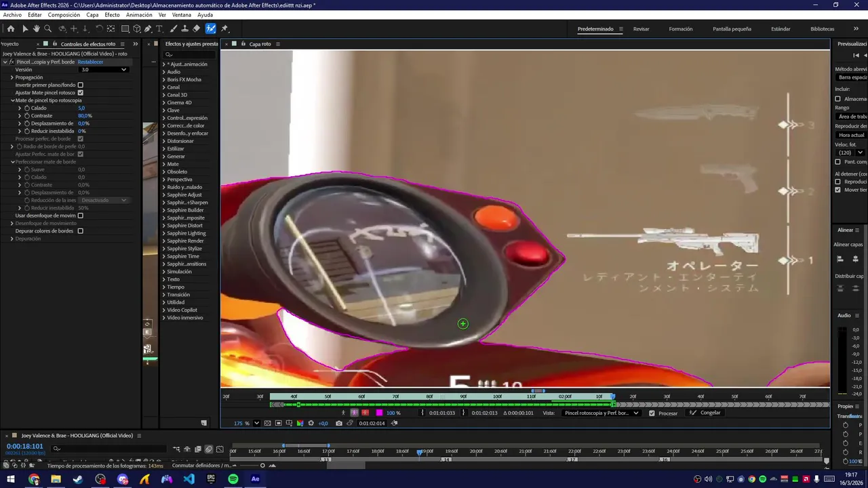This screenshot has width=868, height=488.
Task: Click the Restablecer link for the effect
Action: coord(90,62)
